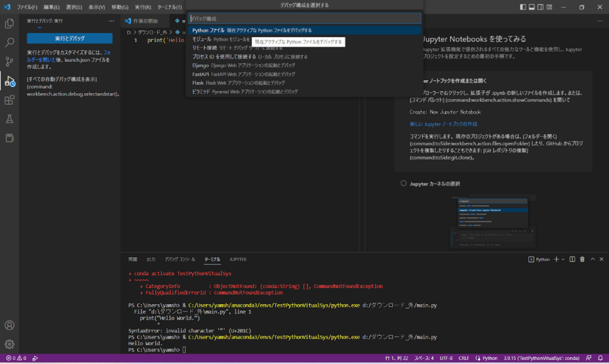Kill terminal with trash icon
Screen dimensions: 609x364
coord(582,259)
